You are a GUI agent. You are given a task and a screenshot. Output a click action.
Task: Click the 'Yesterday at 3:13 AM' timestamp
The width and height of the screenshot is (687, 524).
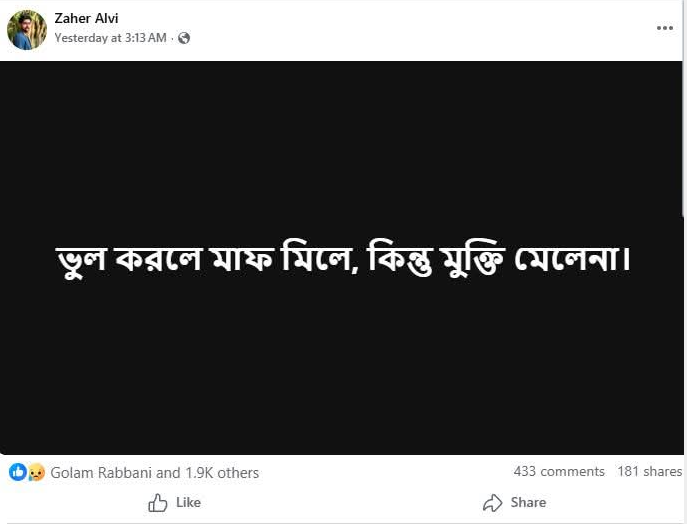(110, 38)
